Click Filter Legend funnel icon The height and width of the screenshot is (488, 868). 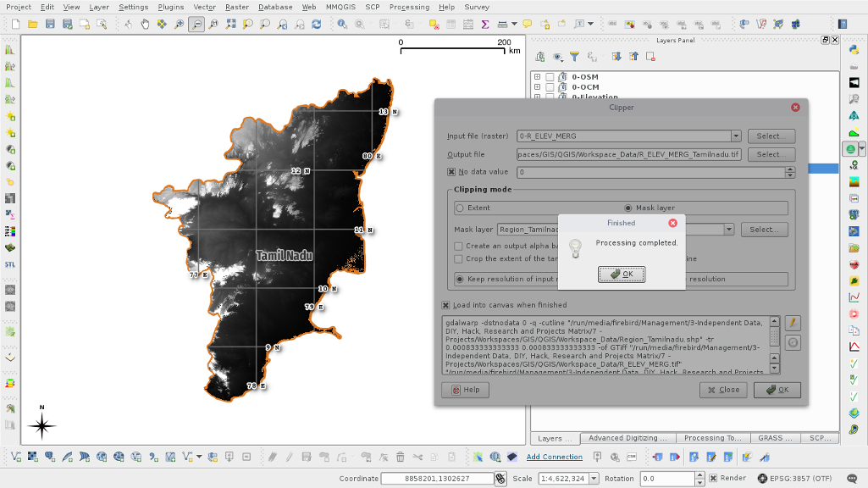[575, 57]
